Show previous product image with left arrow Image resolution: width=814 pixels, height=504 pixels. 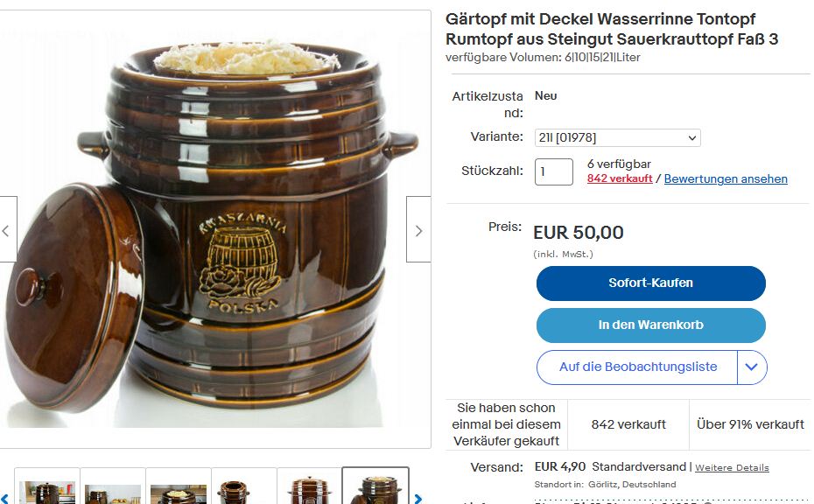coord(8,229)
